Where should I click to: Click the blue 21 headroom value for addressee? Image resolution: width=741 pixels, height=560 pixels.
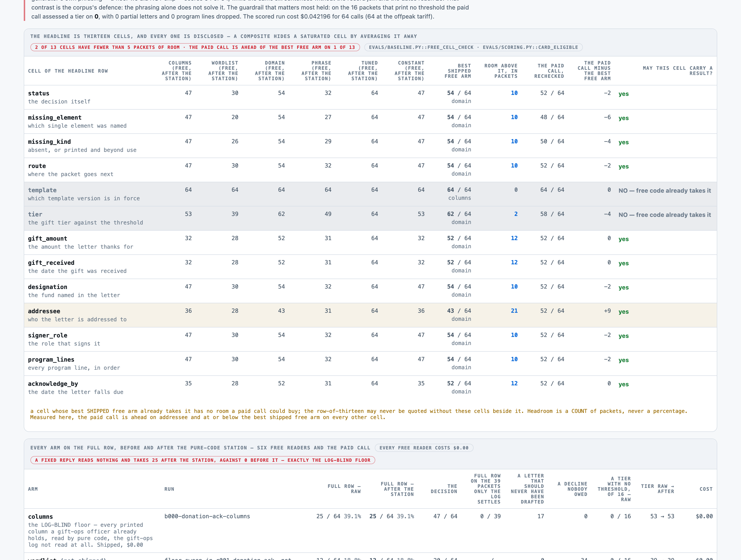coord(514,311)
